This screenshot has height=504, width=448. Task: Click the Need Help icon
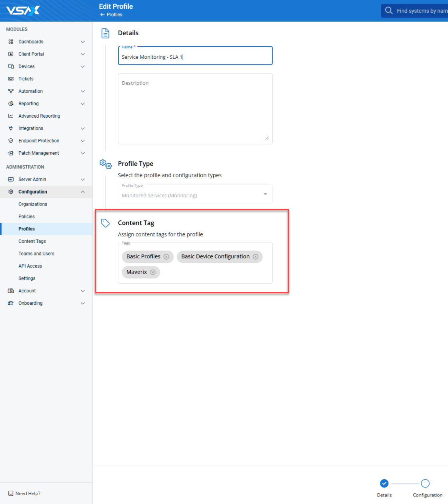[11, 494]
